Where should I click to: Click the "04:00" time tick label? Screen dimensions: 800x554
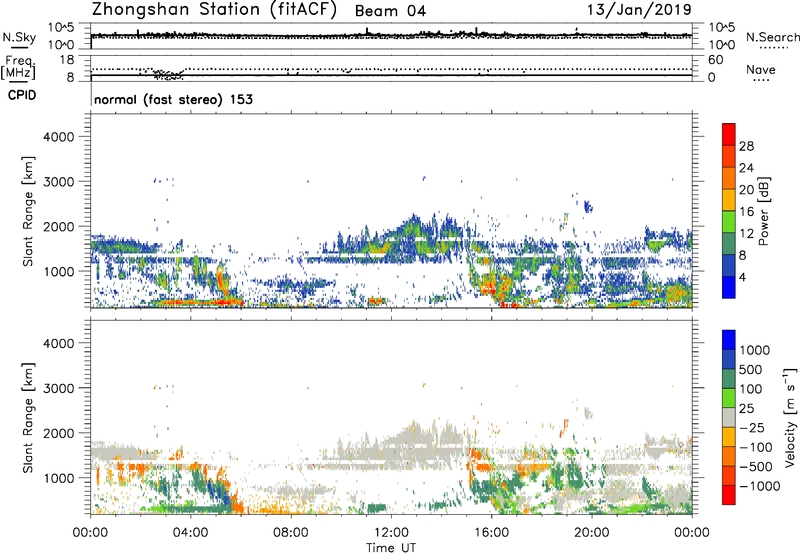tap(190, 533)
